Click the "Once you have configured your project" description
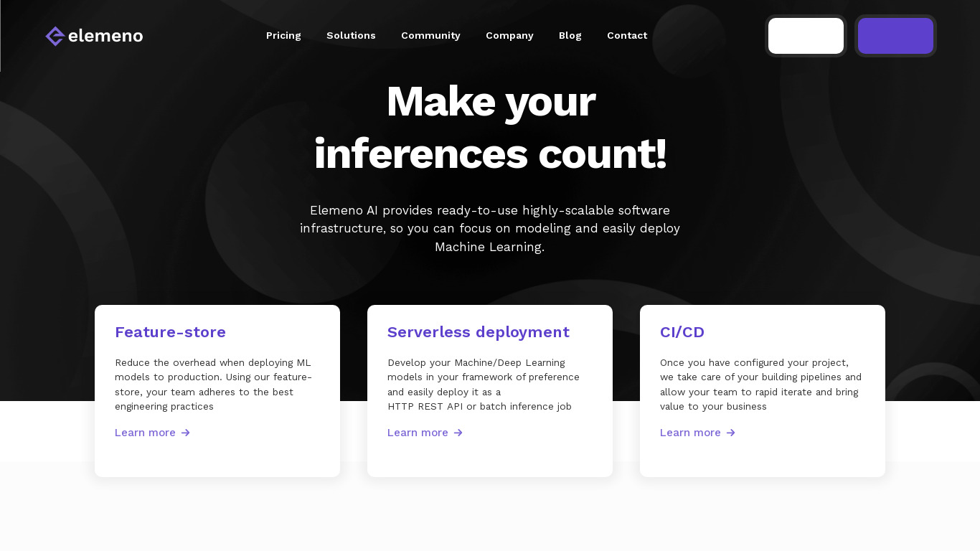This screenshot has width=980, height=551. 760,385
